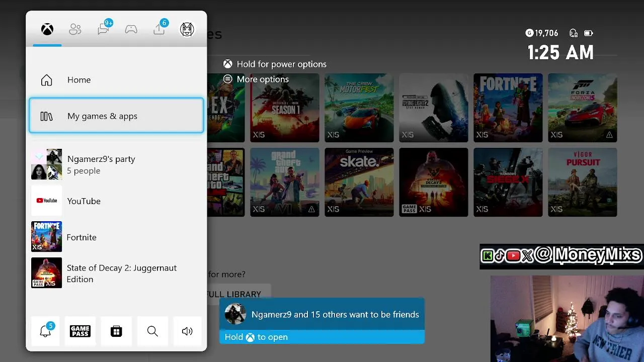The width and height of the screenshot is (644, 362).
Task: Select State of Decay 2 grid tile
Action: [x=434, y=182]
